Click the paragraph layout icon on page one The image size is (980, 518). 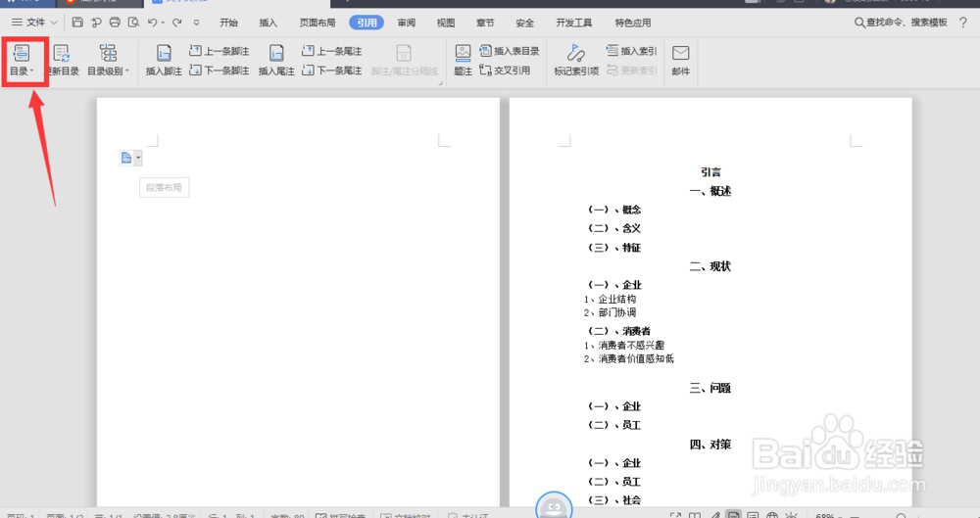(126, 158)
